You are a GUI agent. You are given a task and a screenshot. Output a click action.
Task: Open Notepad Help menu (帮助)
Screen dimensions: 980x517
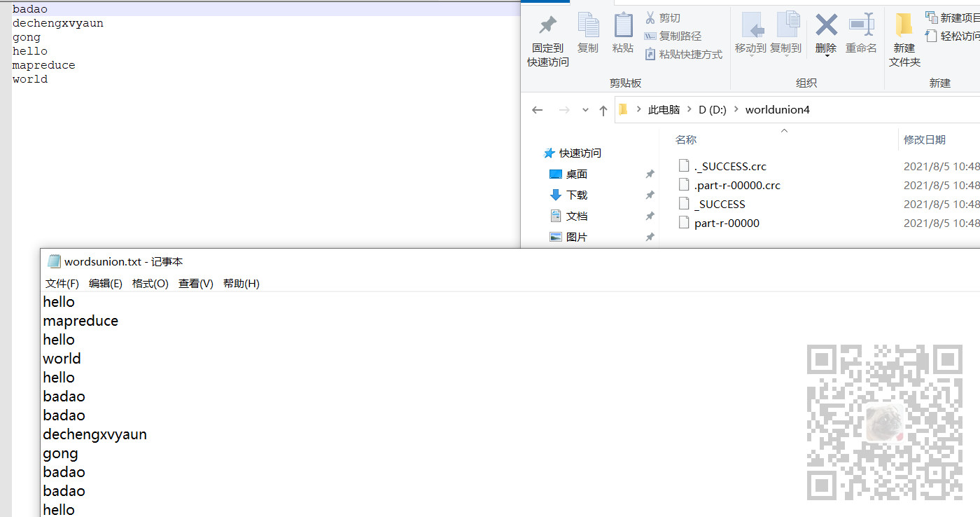(241, 283)
